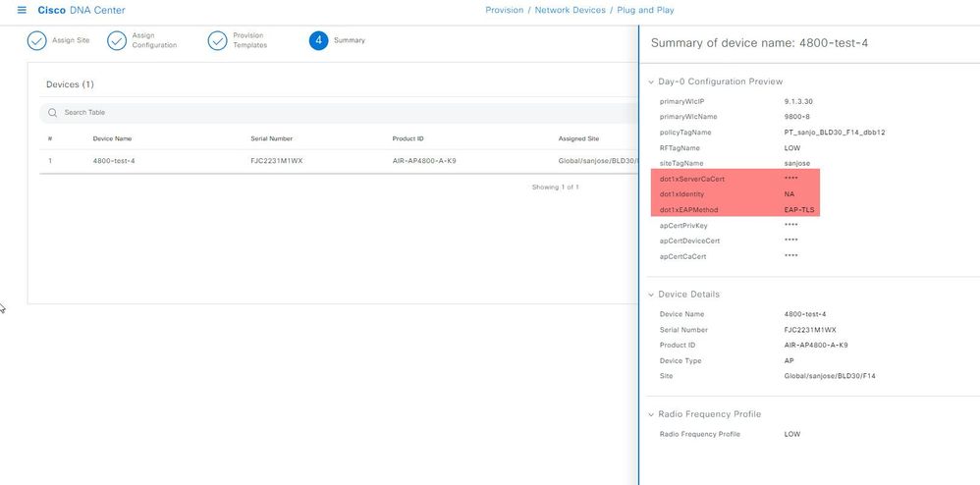Go to the Provision Templates step
The height and width of the screenshot is (485, 980).
(x=250, y=40)
